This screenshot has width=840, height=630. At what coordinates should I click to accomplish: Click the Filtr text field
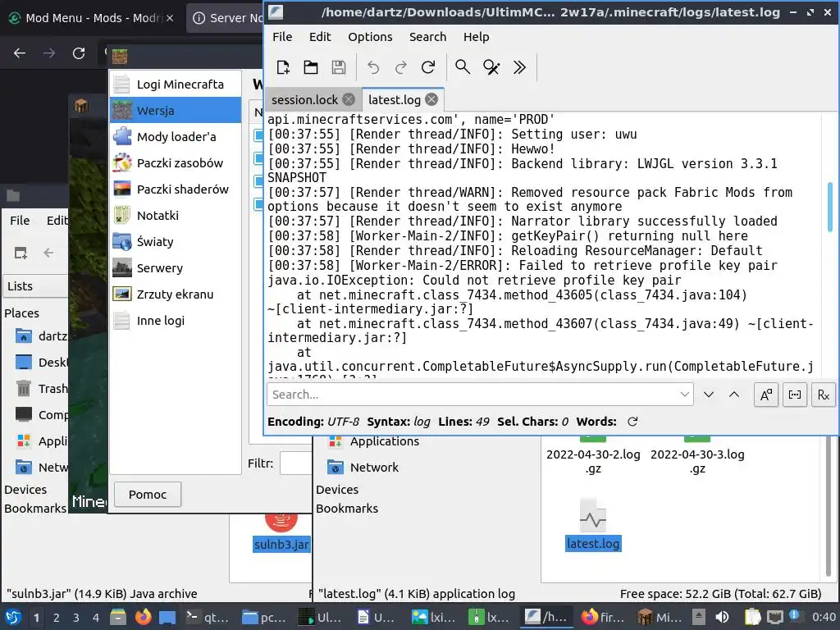295,463
